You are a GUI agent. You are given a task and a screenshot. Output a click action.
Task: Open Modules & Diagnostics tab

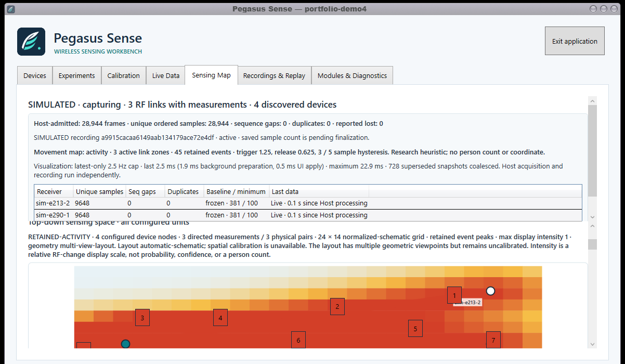coord(352,75)
